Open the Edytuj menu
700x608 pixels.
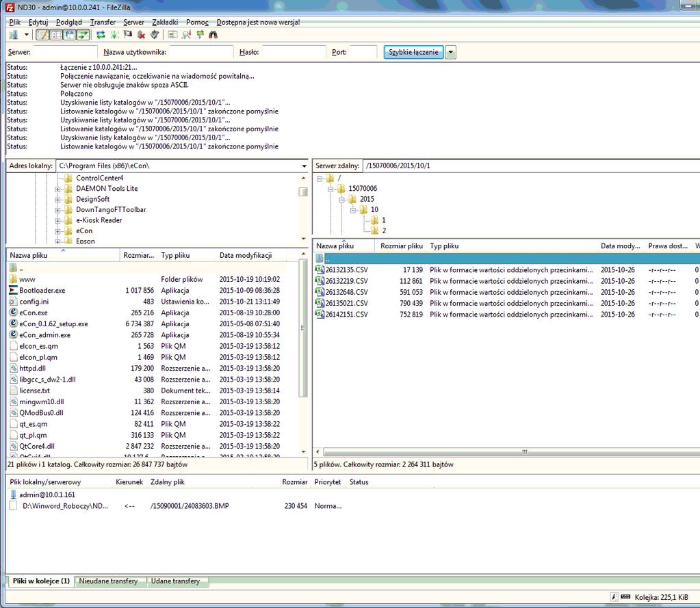tap(38, 22)
